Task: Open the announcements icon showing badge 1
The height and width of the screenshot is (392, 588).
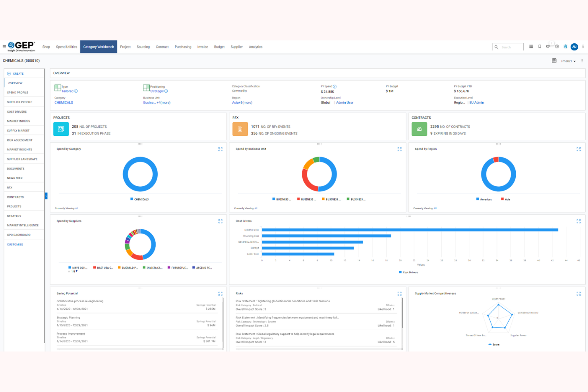Action: pyautogui.click(x=549, y=46)
